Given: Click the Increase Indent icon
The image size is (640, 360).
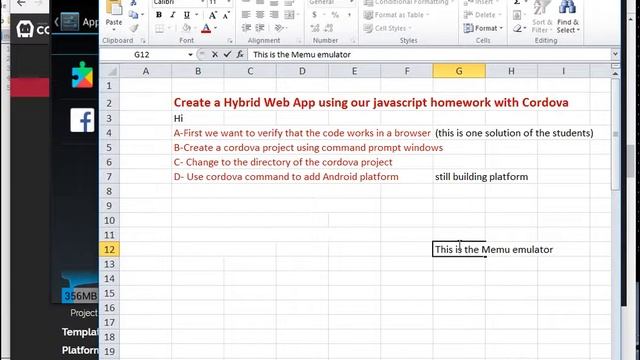Looking at the screenshot, I should point(260,28).
